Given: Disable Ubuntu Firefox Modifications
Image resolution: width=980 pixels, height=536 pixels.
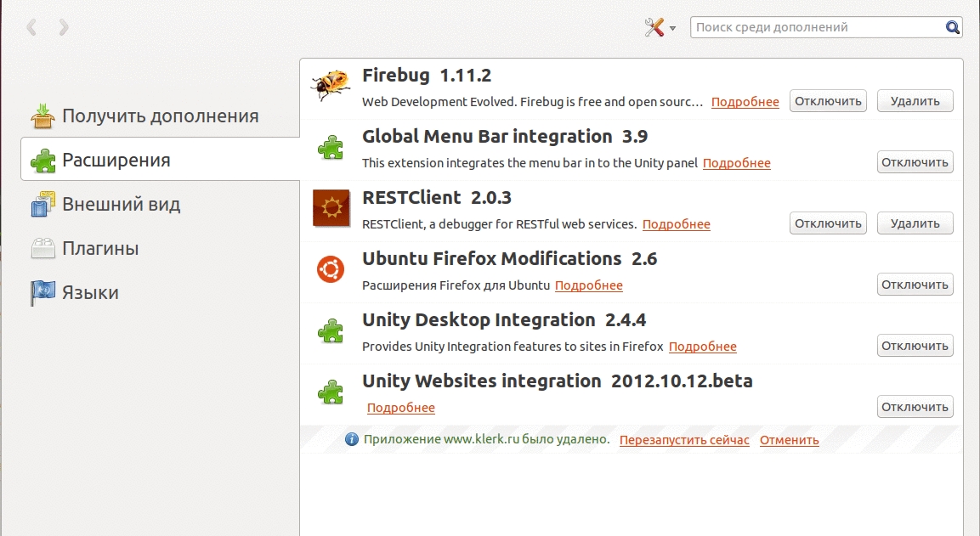Looking at the screenshot, I should point(915,285).
